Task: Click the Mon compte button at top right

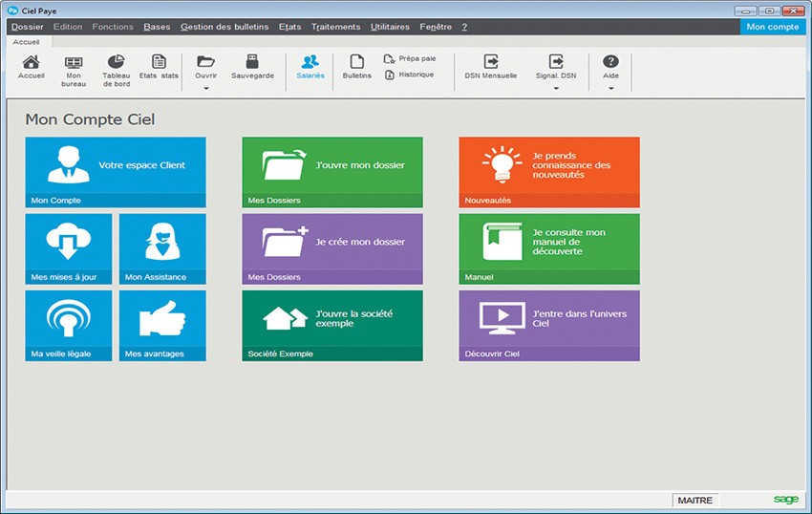Action: pos(772,27)
